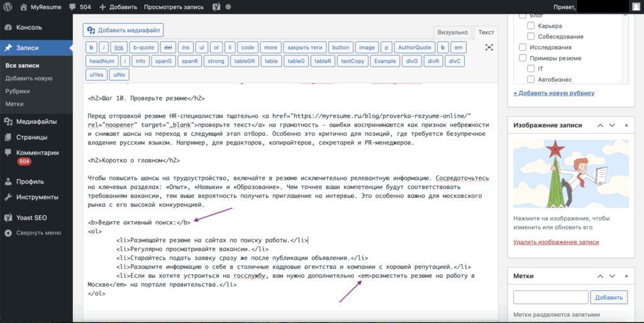Collapse the Изображение записи panel
This screenshot has height=323, width=644.
point(626,125)
